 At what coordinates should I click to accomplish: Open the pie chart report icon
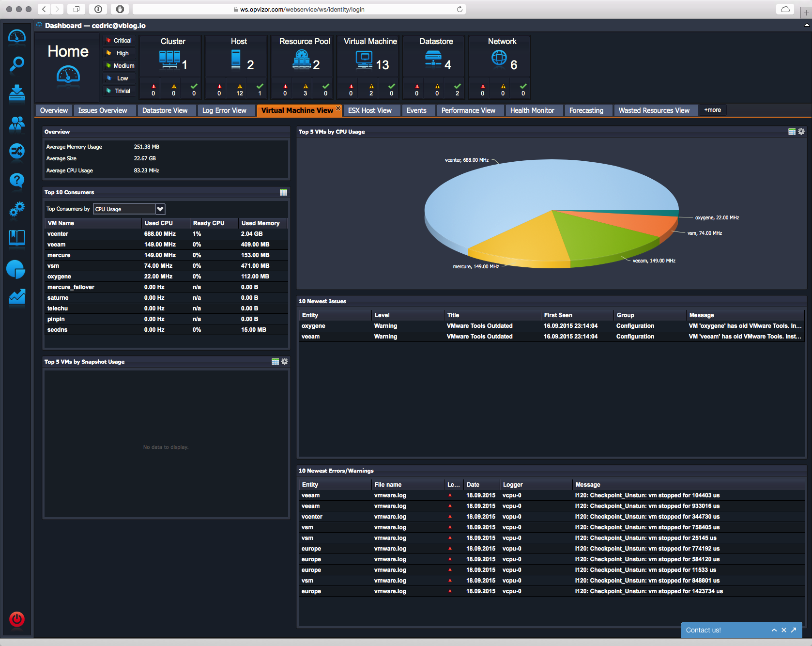16,269
